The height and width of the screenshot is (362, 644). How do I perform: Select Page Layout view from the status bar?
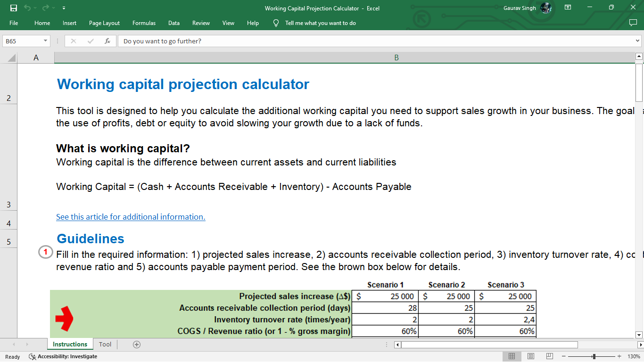(530, 356)
